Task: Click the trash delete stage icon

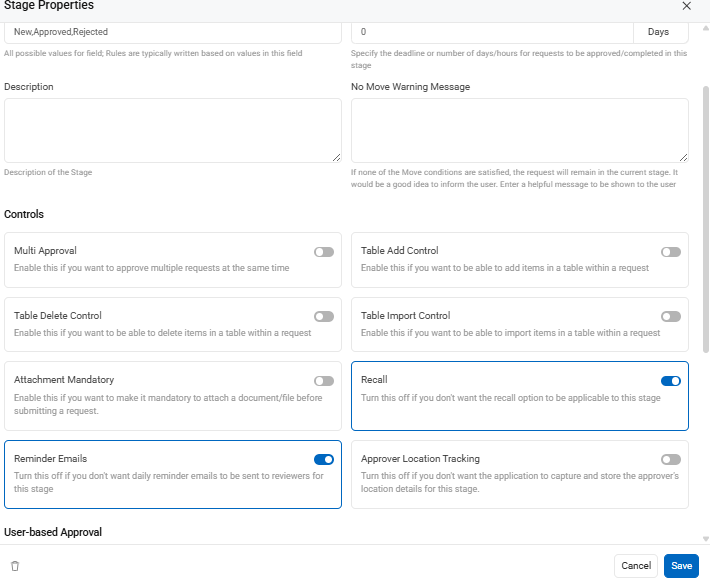Action: point(15,566)
